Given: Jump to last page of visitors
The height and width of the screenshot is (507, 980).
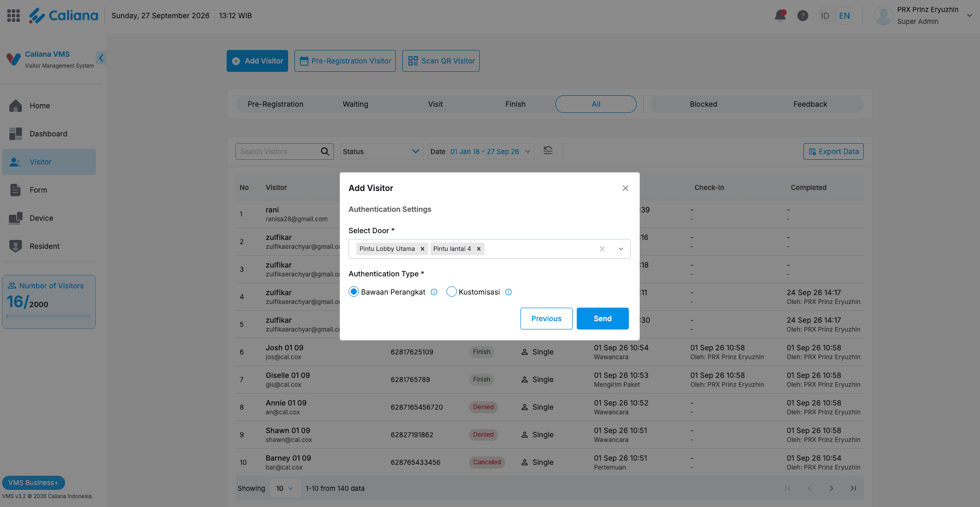Looking at the screenshot, I should pos(853,488).
